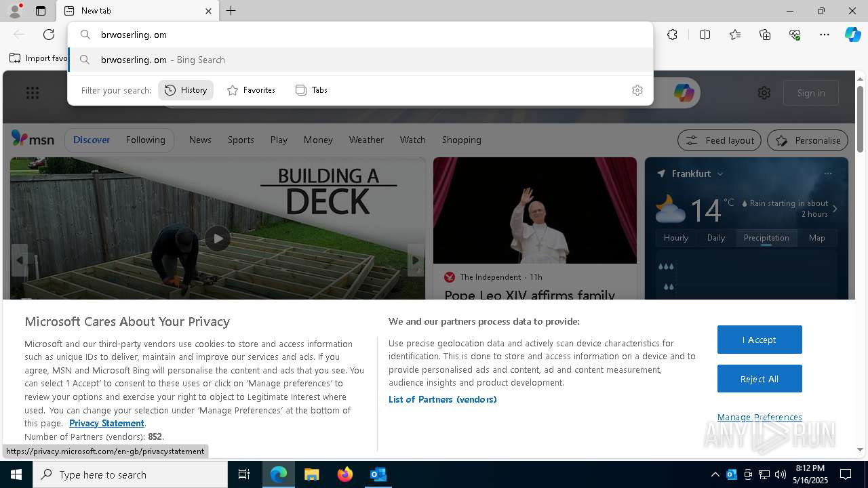Click Reject All cookies button
Image resolution: width=868 pixels, height=488 pixels.
coord(759,379)
